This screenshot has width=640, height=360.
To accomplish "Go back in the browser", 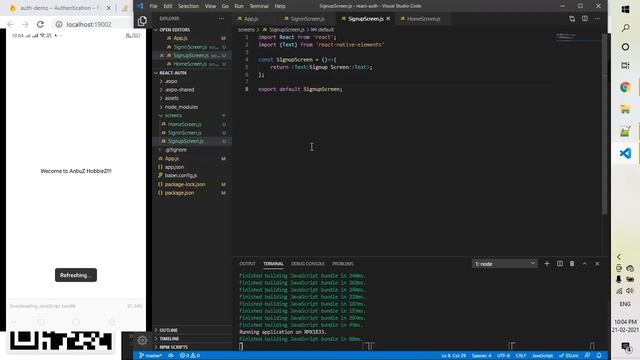I will pos(11,24).
